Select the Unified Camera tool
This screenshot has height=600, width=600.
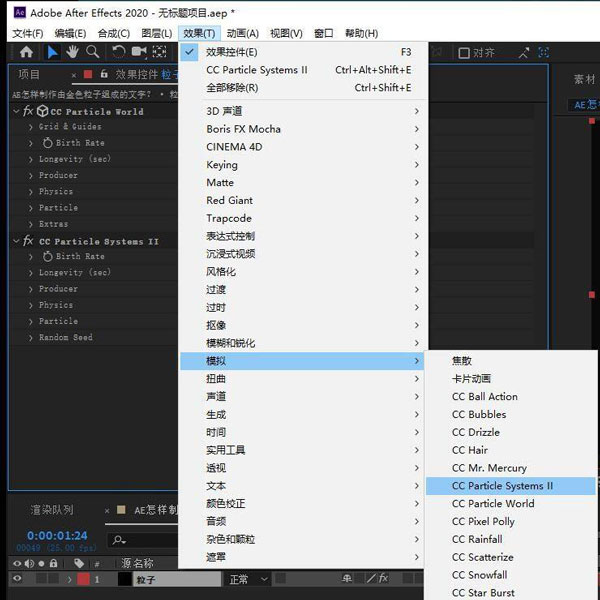(139, 52)
